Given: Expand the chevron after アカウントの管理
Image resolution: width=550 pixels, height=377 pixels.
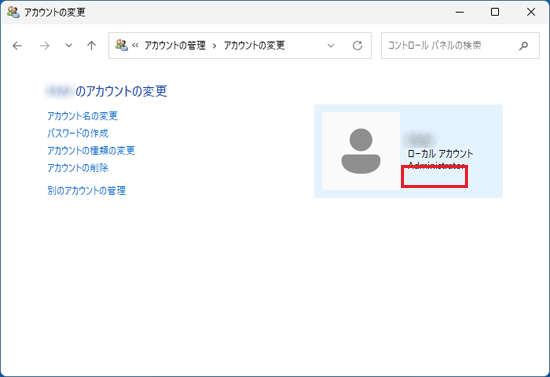Looking at the screenshot, I should [214, 46].
